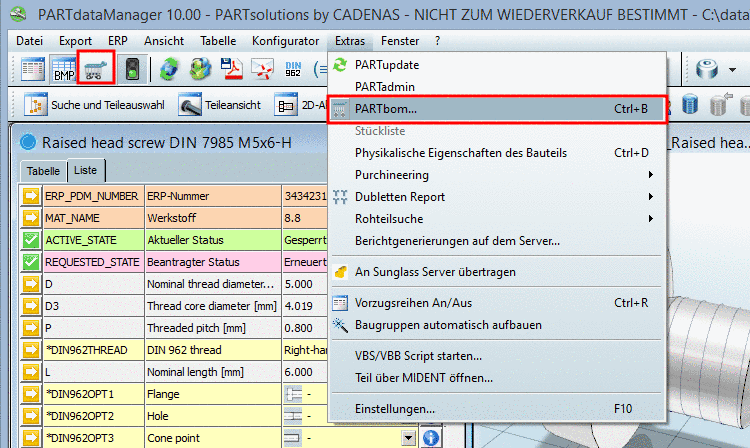Screen dimensions: 750x448
Task: Toggle the ACTIVE_STATE row checkbox
Action: [31, 240]
